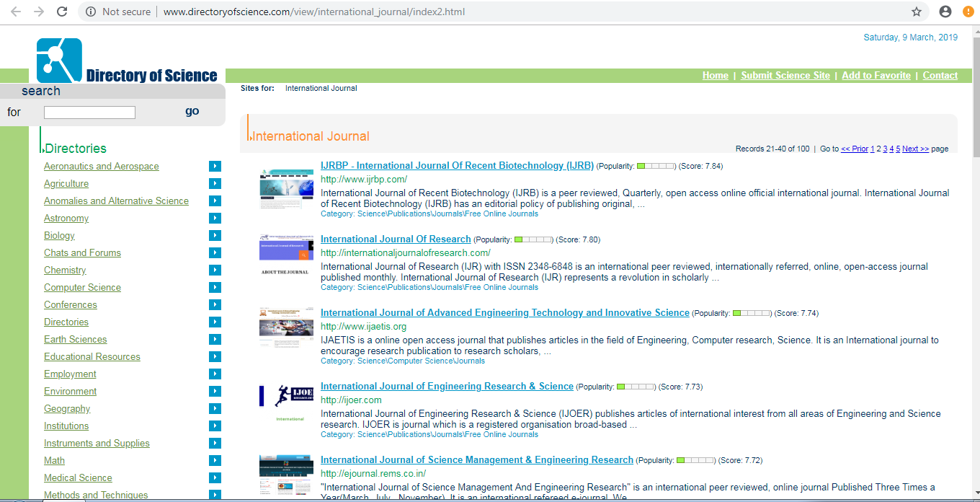Click the Directory of Science logo icon
Screen dimensions: 980x502
(x=59, y=61)
